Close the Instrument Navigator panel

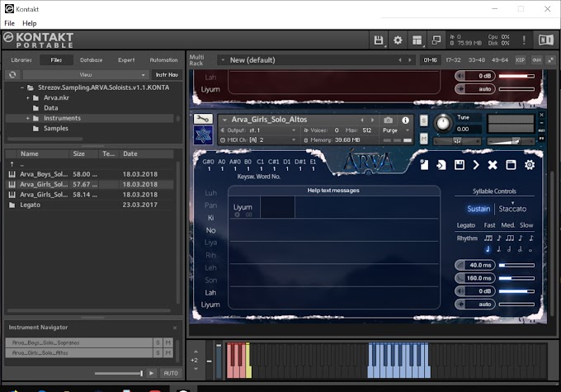pyautogui.click(x=175, y=328)
